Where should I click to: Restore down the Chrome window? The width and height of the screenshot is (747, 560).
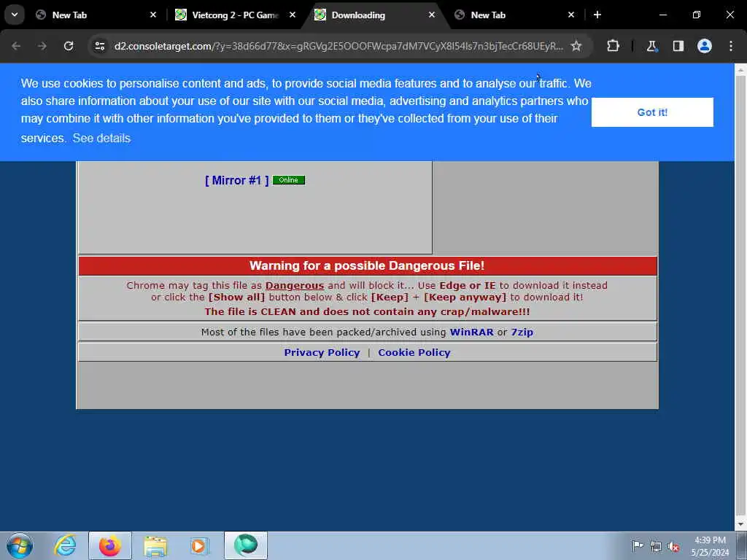697,15
